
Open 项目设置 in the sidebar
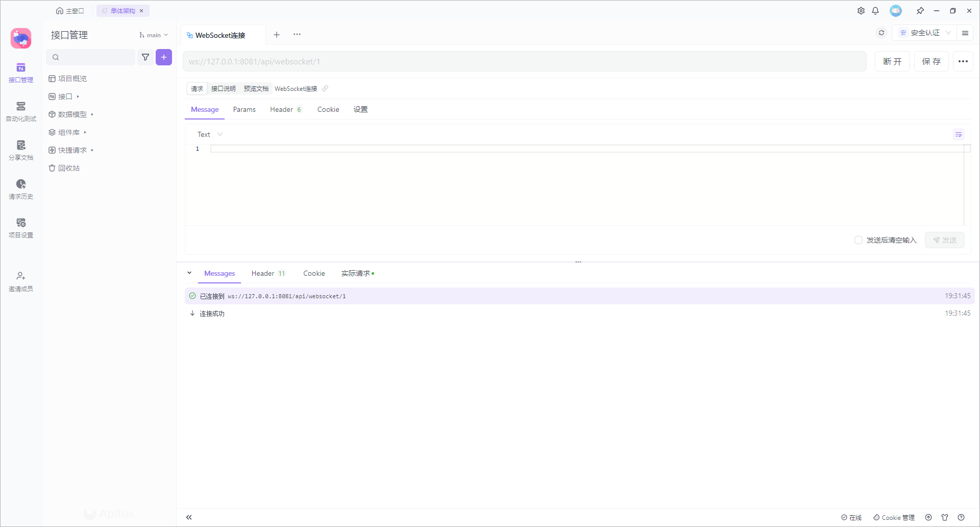pyautogui.click(x=21, y=228)
